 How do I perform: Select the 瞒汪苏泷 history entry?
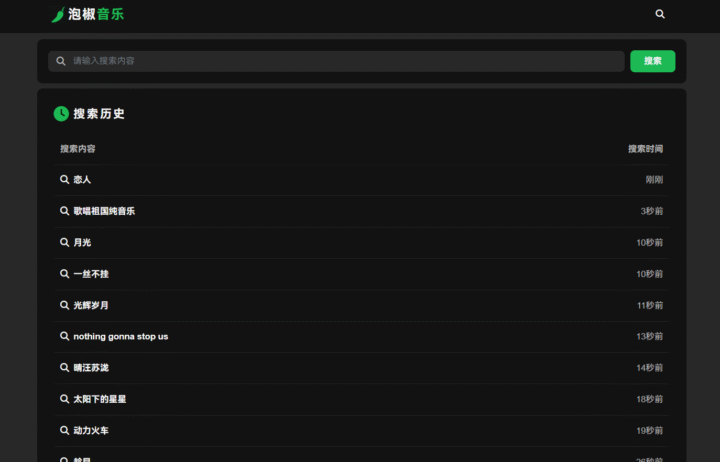pyautogui.click(x=91, y=368)
